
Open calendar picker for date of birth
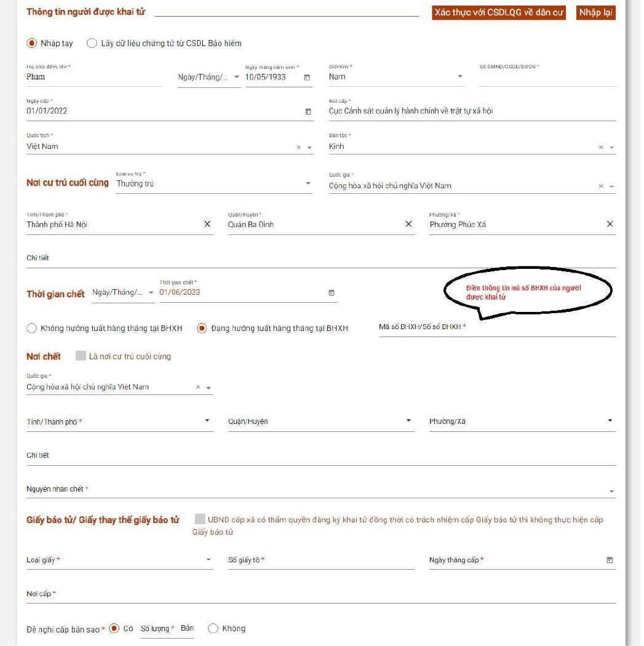[307, 78]
